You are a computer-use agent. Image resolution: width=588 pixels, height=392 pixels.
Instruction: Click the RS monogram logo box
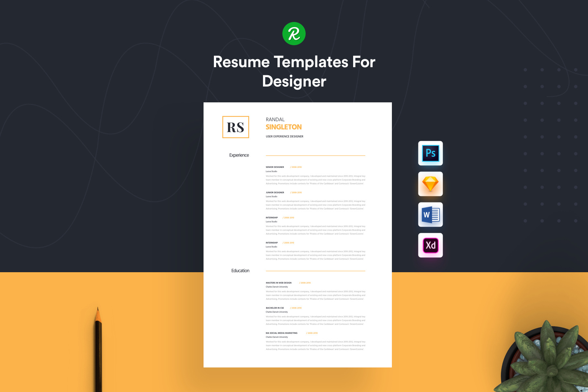point(236,127)
